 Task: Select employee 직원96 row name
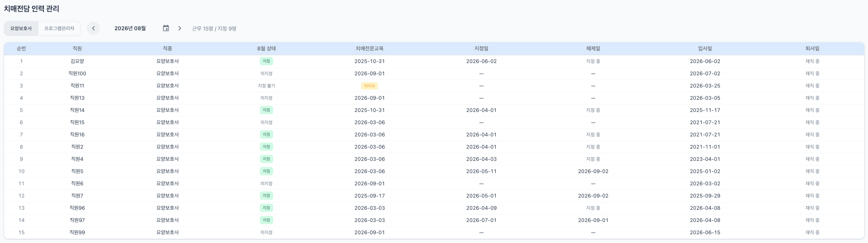[77, 208]
